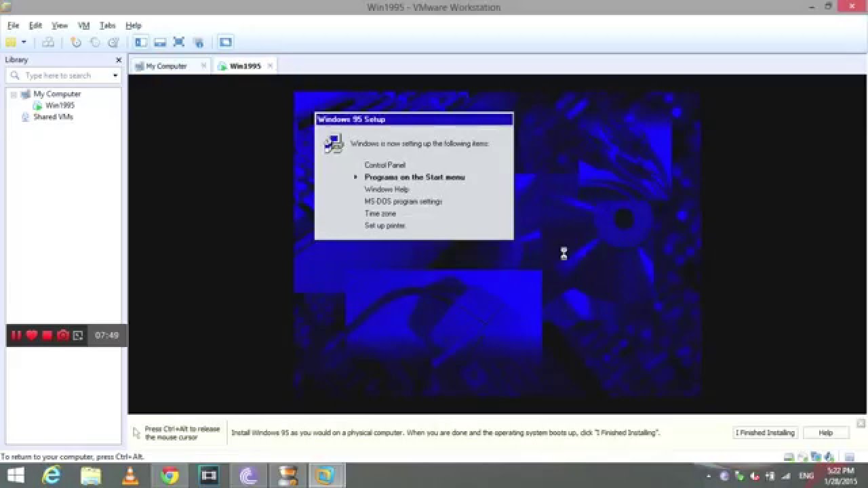
Task: Select Shared VMs in the Library tree
Action: pyautogui.click(x=53, y=117)
